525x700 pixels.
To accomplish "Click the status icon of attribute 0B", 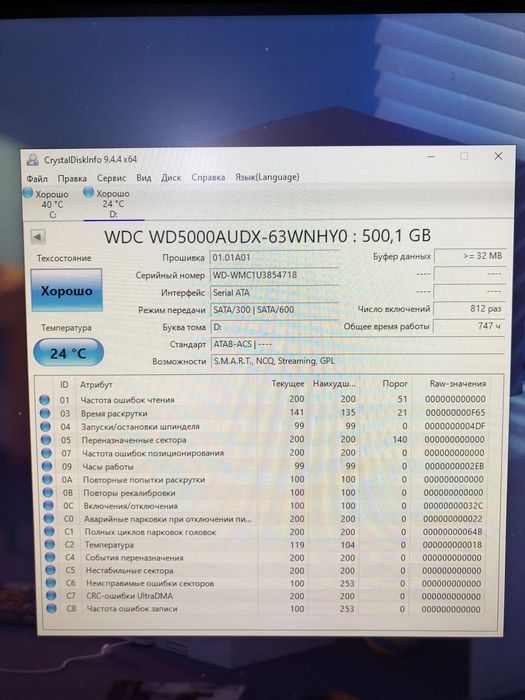I will [48, 493].
